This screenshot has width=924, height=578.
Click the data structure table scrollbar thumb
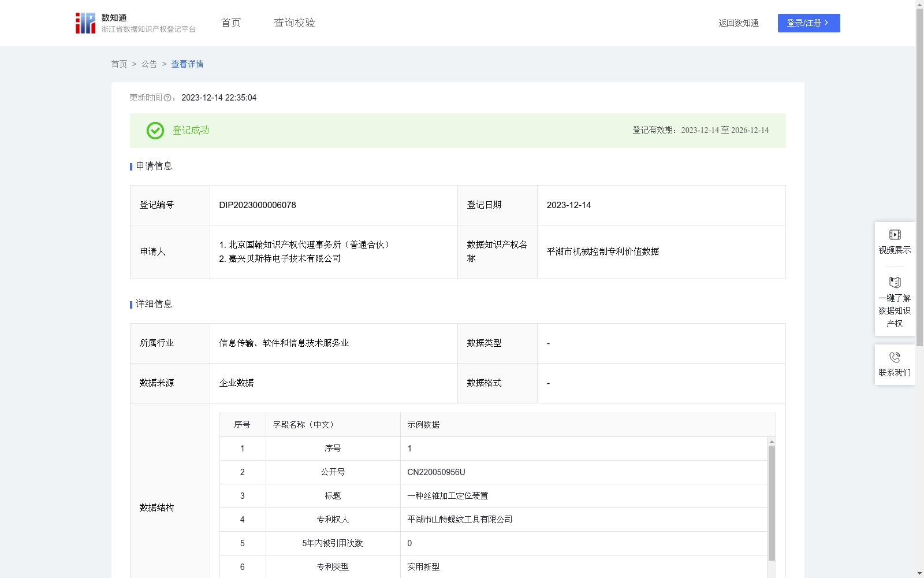772,503
